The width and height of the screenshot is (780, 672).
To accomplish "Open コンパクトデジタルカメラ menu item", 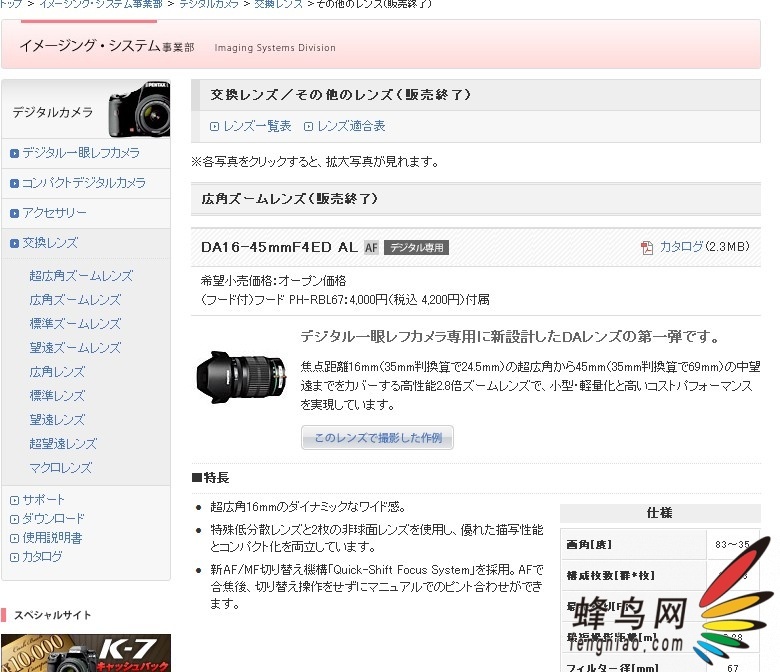I will click(x=84, y=183).
